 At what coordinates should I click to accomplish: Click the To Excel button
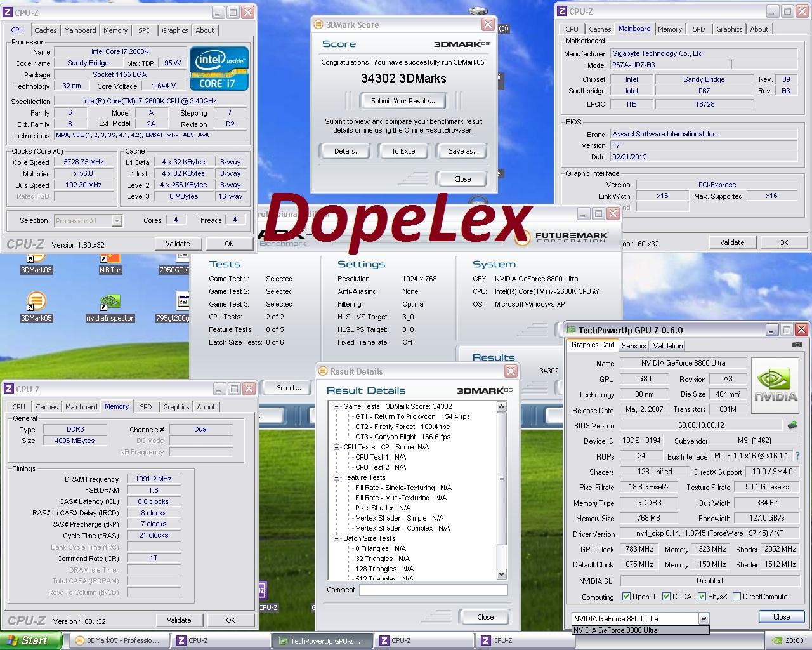(x=404, y=151)
